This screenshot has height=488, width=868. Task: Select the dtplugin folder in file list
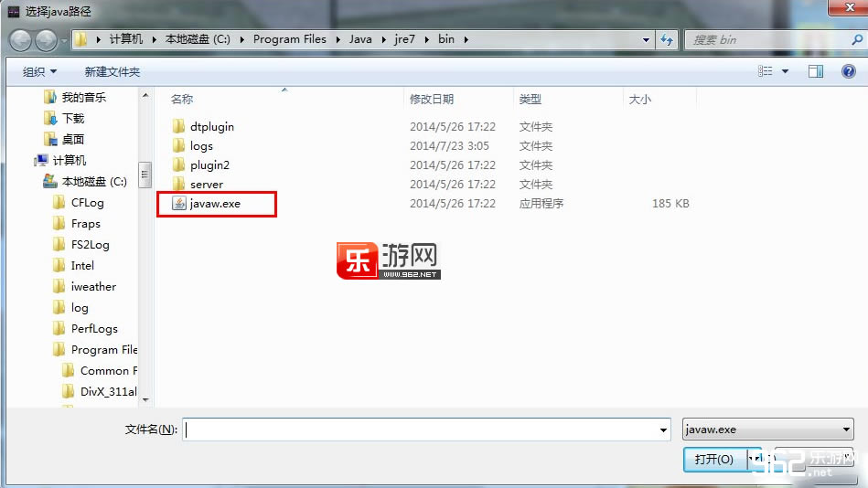[x=211, y=127]
